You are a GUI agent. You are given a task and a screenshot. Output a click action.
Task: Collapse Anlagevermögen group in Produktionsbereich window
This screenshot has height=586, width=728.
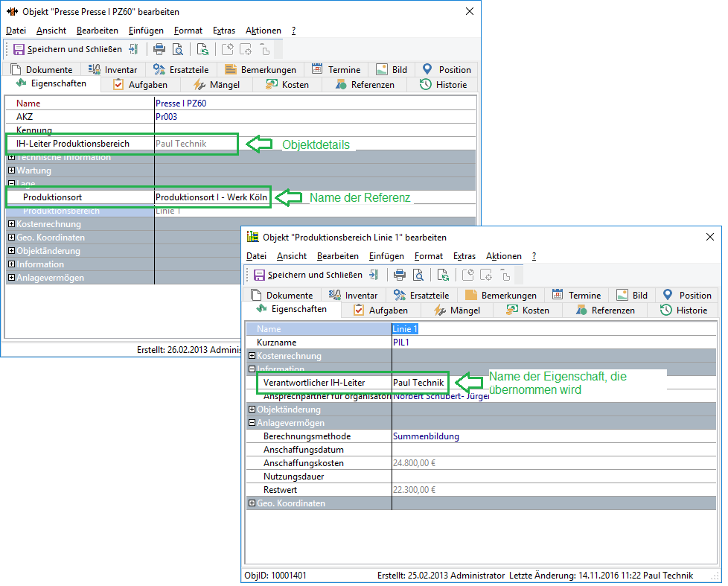click(x=252, y=422)
